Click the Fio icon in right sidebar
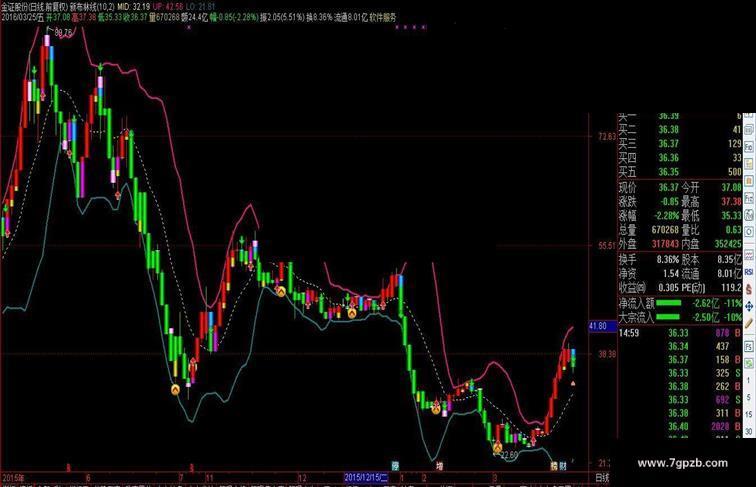This screenshot has height=487, width=756. coord(749,147)
